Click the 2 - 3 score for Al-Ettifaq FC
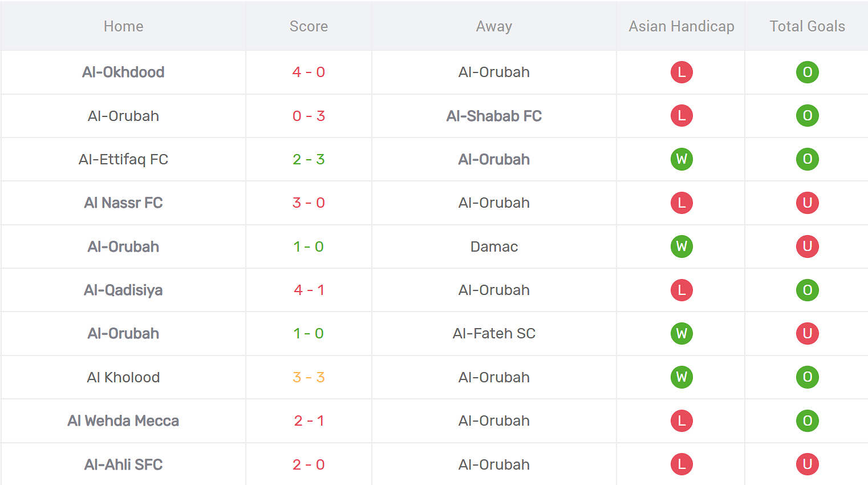The height and width of the screenshot is (485, 868). (309, 159)
